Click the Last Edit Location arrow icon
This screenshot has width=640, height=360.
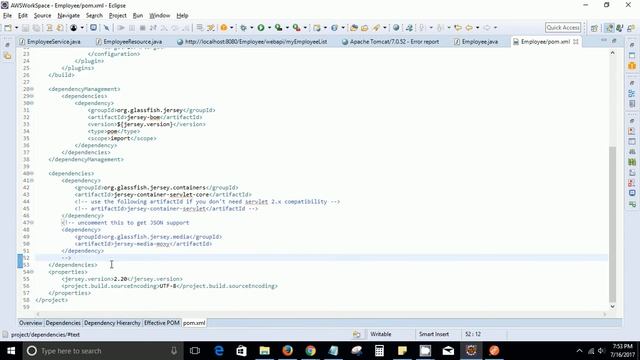tap(458, 28)
